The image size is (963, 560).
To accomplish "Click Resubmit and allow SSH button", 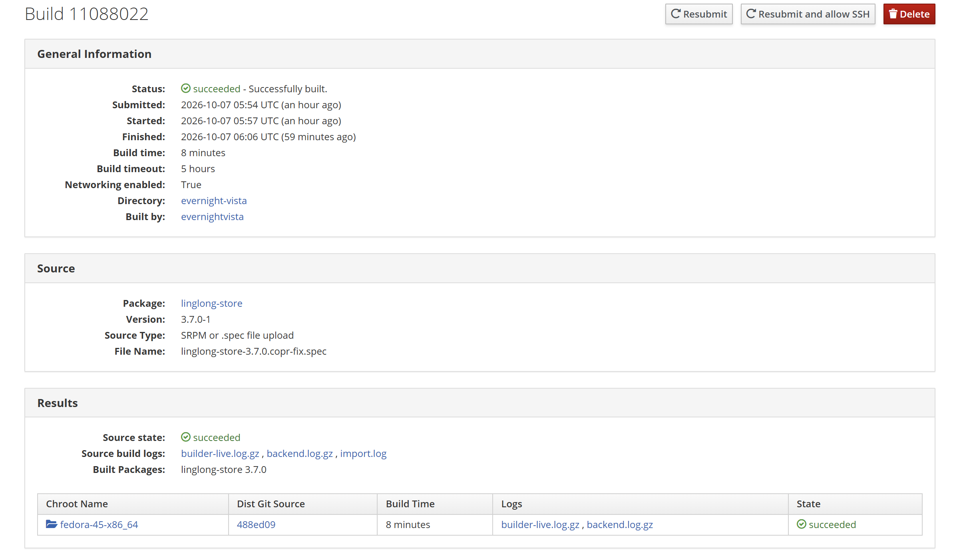I will pyautogui.click(x=808, y=14).
